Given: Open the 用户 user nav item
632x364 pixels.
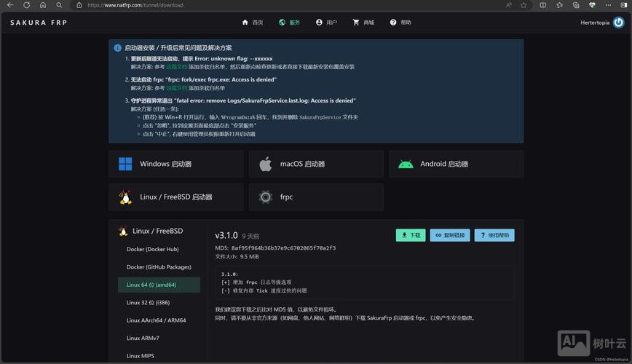Looking at the screenshot, I should pos(326,23).
